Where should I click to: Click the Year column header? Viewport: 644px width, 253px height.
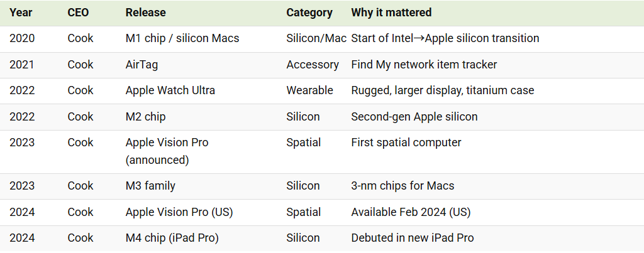(x=21, y=13)
